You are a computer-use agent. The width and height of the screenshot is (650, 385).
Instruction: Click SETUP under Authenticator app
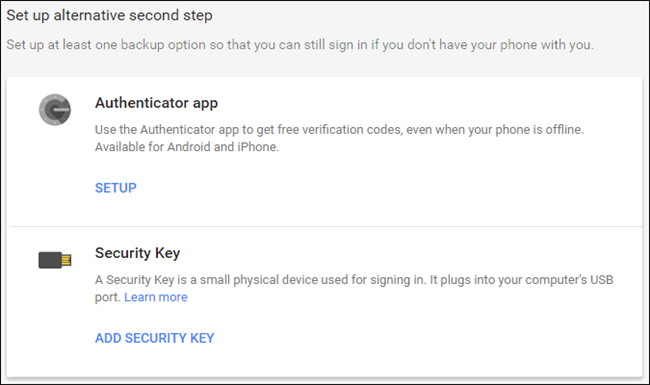point(116,188)
